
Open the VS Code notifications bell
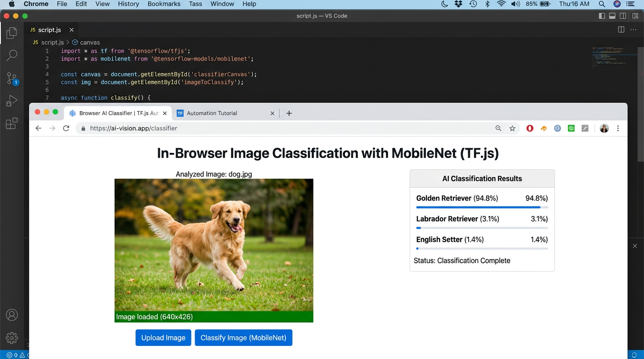(635, 355)
